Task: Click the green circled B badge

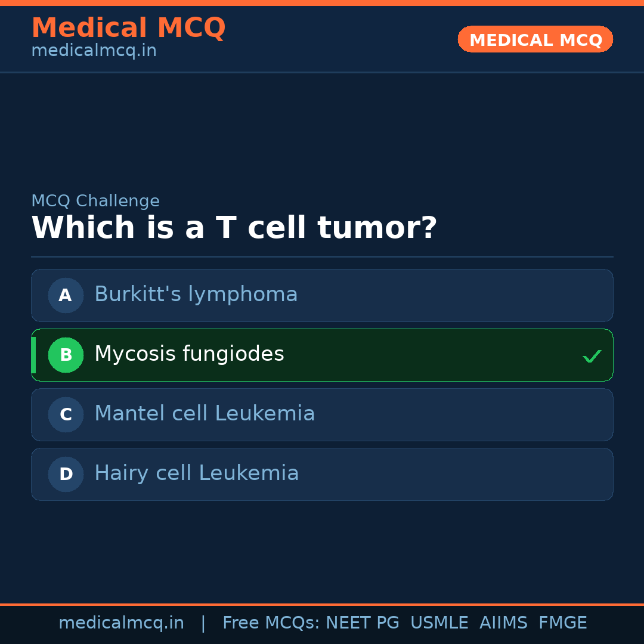Action: 66,355
